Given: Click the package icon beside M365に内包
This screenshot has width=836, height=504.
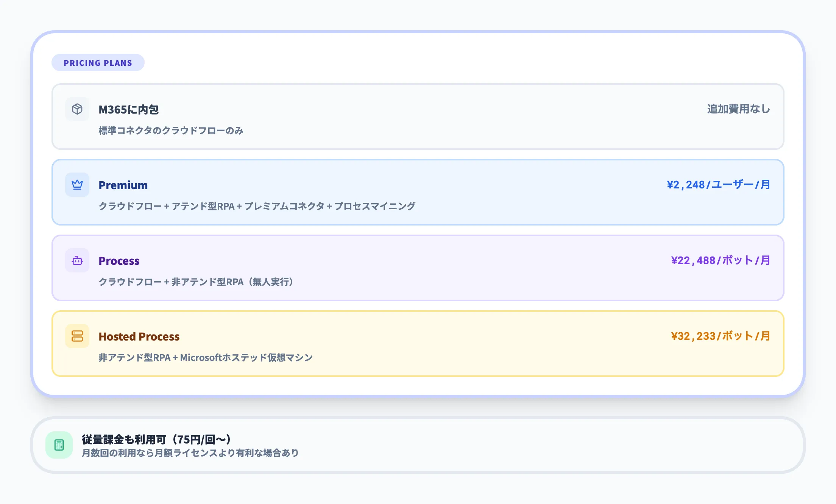Looking at the screenshot, I should tap(77, 109).
